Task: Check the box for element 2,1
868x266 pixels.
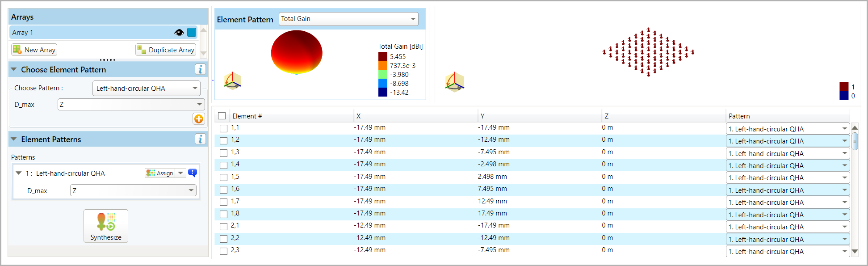Action: [224, 227]
